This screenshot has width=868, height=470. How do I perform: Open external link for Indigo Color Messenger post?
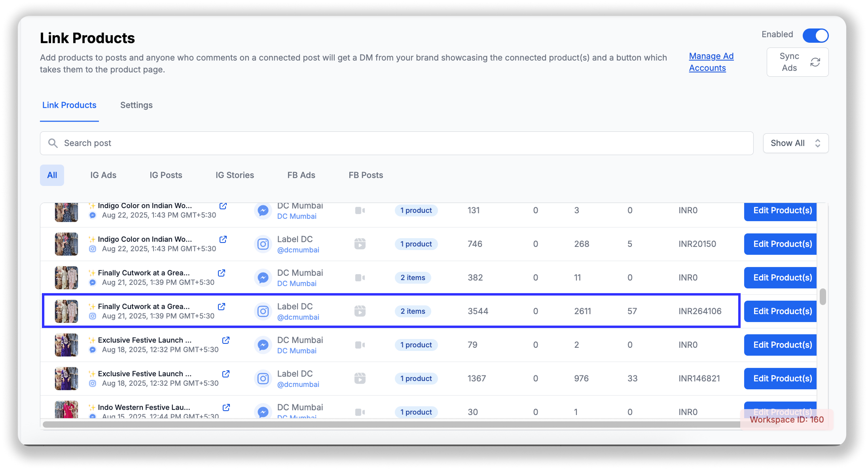(223, 206)
